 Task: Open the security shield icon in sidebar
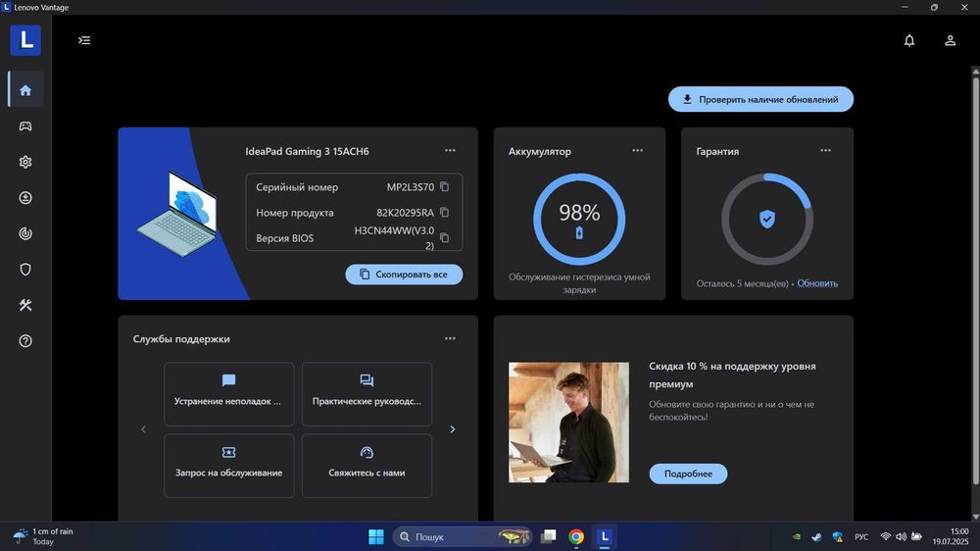25,270
